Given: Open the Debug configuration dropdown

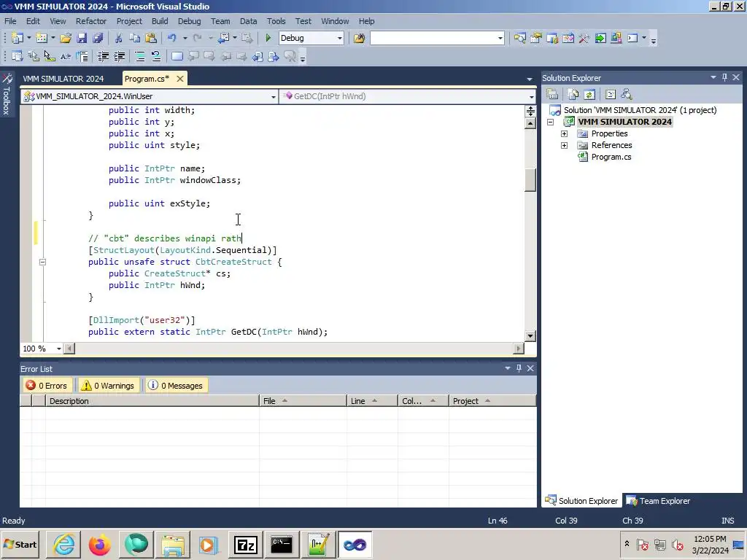Looking at the screenshot, I should tap(340, 38).
